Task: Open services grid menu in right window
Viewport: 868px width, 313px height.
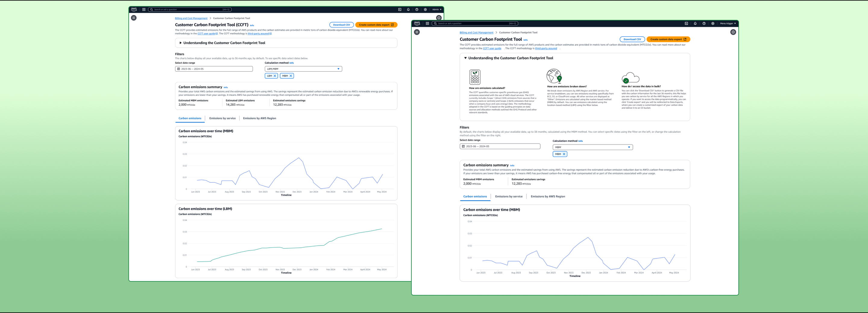Action: coord(427,23)
